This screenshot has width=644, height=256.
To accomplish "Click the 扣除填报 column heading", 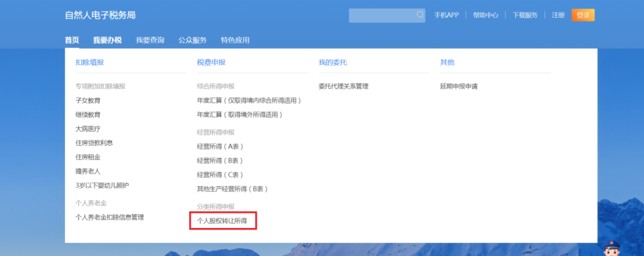I will [x=89, y=63].
